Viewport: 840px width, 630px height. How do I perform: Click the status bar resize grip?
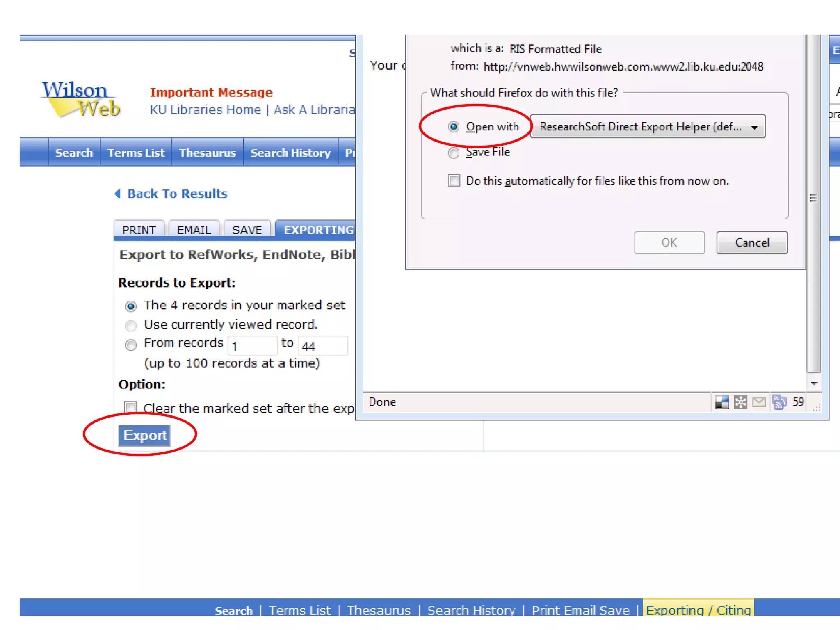click(x=816, y=407)
